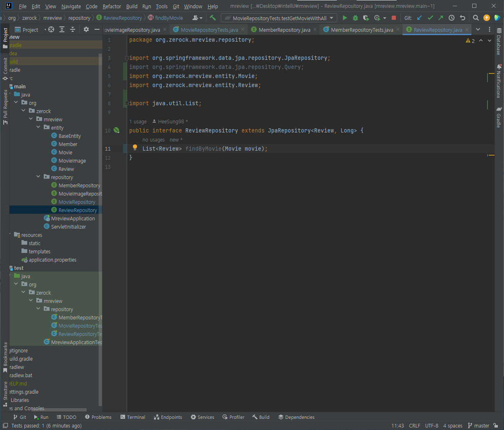Viewport: 504px width, 430px height.
Task: Go to next highlighted error arrow
Action: click(x=490, y=40)
